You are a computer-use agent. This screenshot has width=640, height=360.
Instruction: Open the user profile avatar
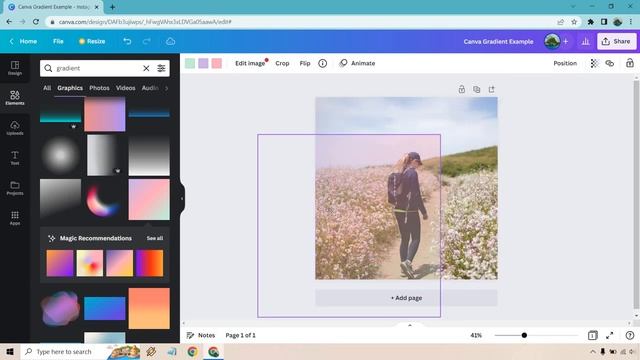(x=552, y=41)
